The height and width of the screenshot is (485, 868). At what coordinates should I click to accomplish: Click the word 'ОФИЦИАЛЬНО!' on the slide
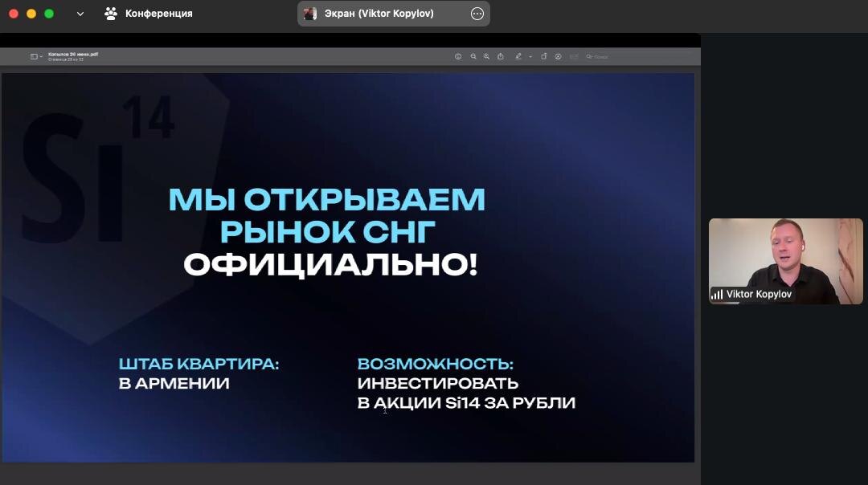click(x=330, y=265)
